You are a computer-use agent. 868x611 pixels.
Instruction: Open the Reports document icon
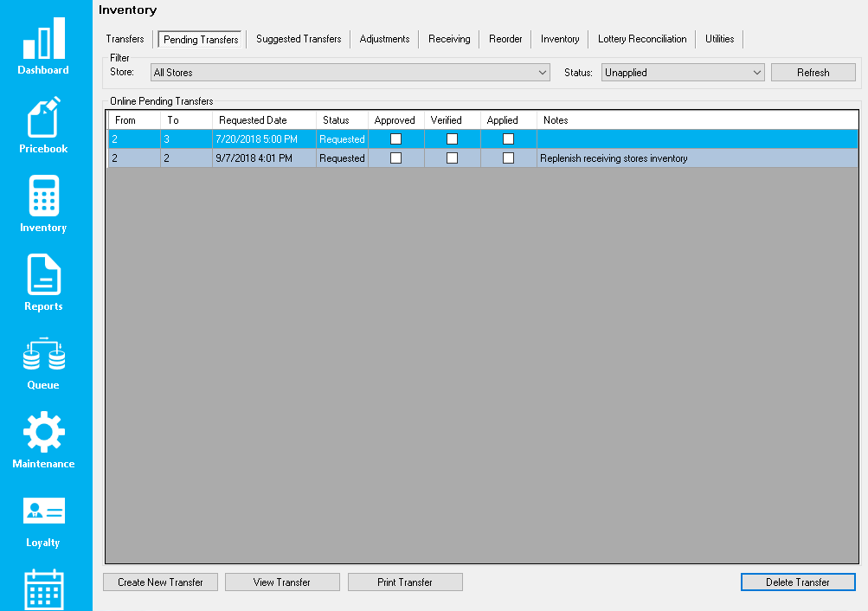[44, 274]
